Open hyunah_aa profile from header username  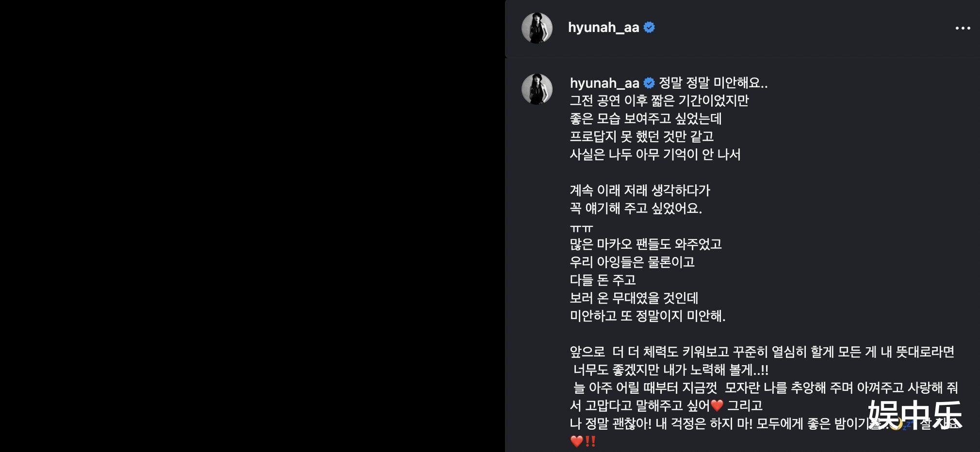[604, 28]
